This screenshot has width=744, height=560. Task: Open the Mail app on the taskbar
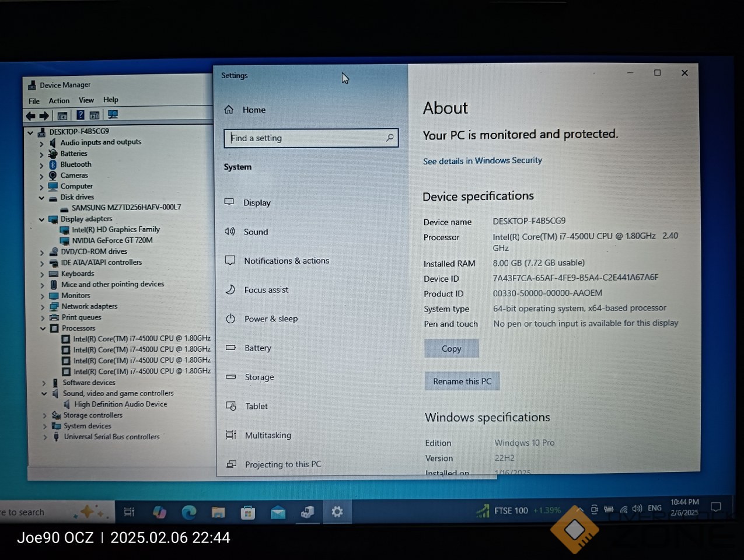coord(278,513)
